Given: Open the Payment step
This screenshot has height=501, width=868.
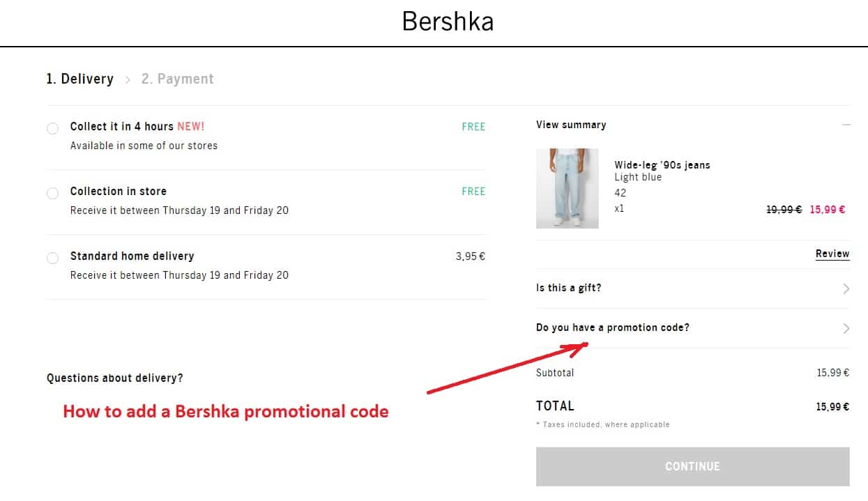Looking at the screenshot, I should (177, 78).
